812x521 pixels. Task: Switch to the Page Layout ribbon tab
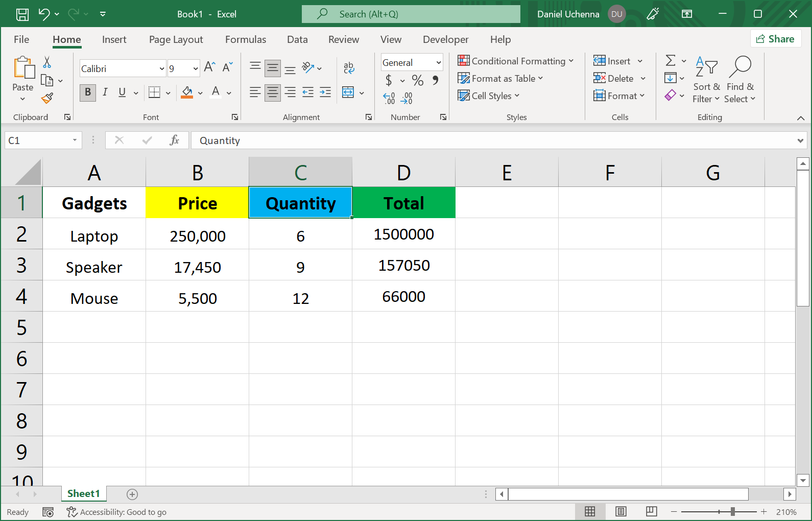coord(176,39)
